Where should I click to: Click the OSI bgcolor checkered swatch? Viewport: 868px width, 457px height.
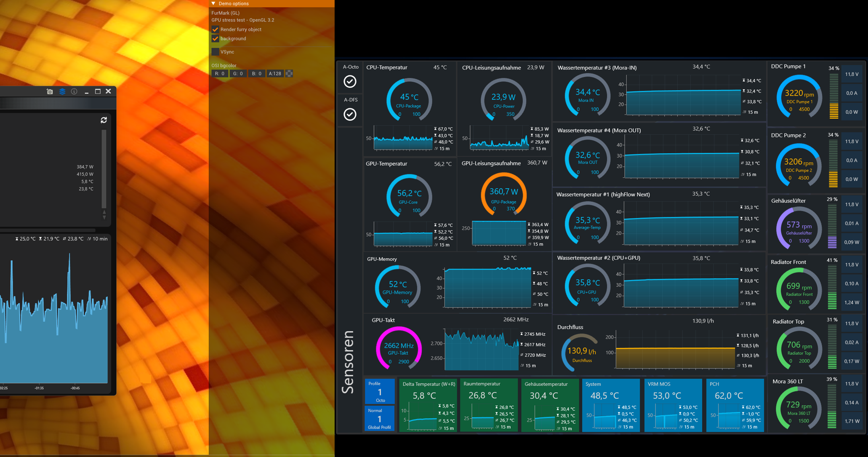(x=289, y=74)
